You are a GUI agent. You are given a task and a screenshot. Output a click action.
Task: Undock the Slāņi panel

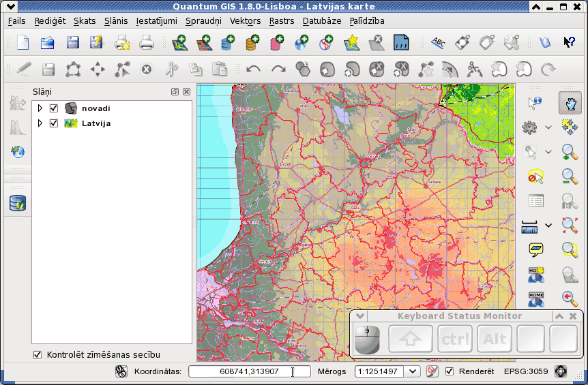tap(175, 92)
